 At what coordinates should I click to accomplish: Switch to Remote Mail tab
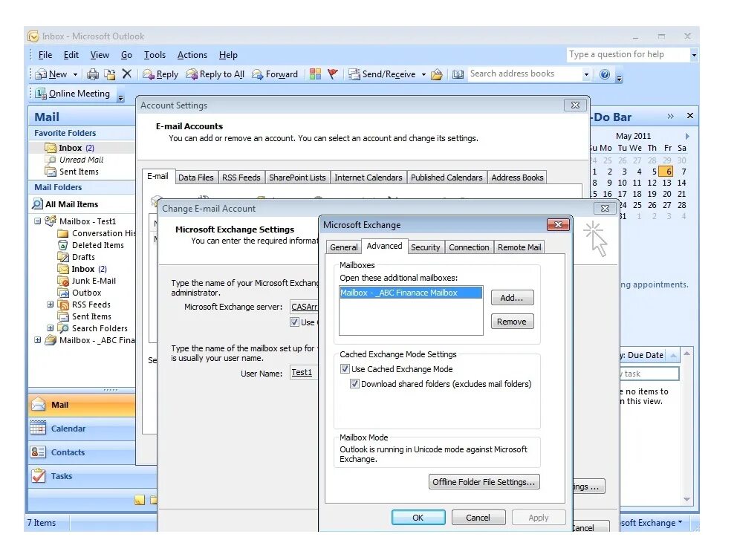click(x=519, y=247)
